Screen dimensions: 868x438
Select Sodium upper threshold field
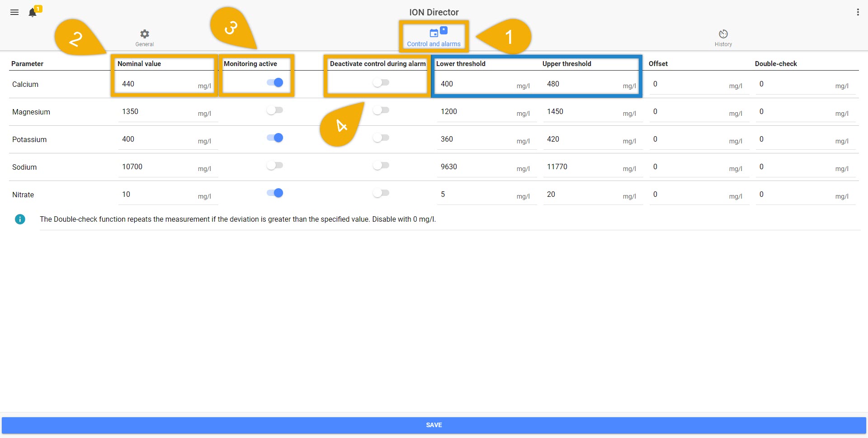(x=583, y=167)
